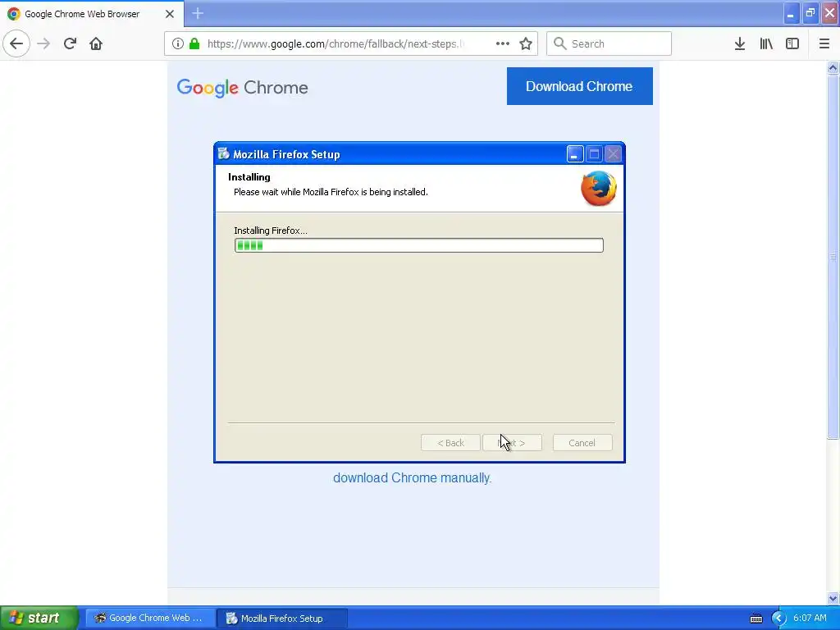Click the Firefox installation progress bar
Image resolution: width=840 pixels, height=630 pixels.
point(419,245)
